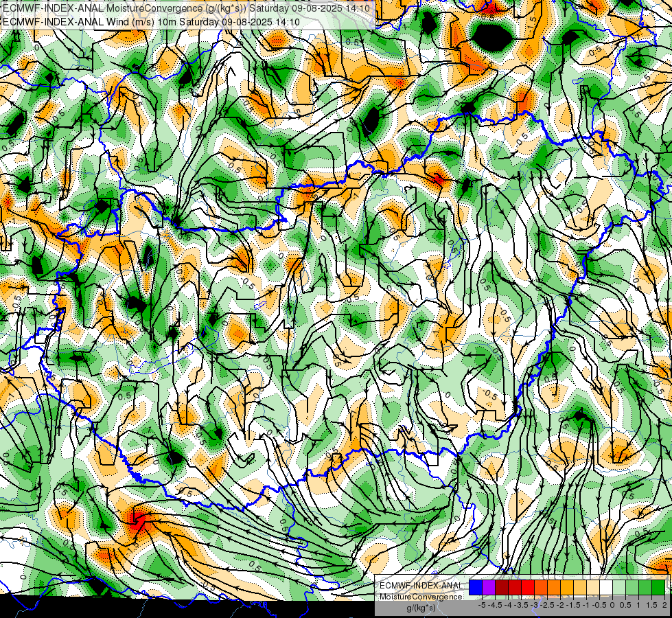Pick the light green swatch between 0.5 and 1
This screenshot has height=618, width=672.
click(x=632, y=588)
